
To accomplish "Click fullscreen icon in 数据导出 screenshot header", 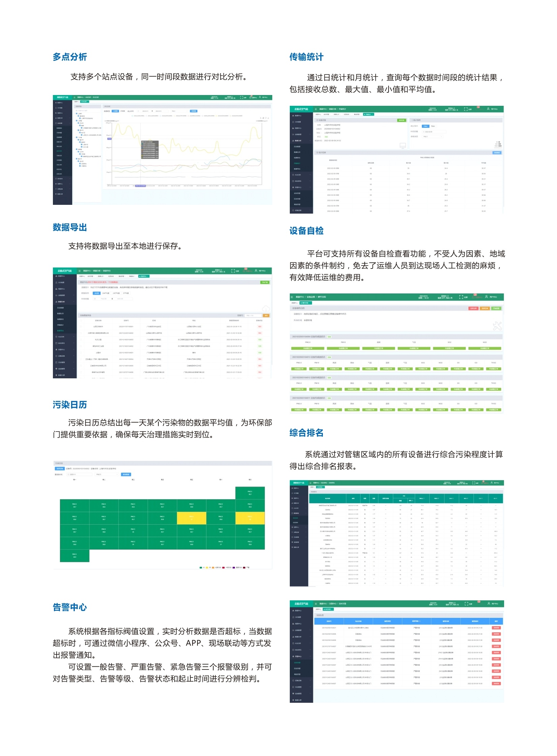I will point(233,271).
